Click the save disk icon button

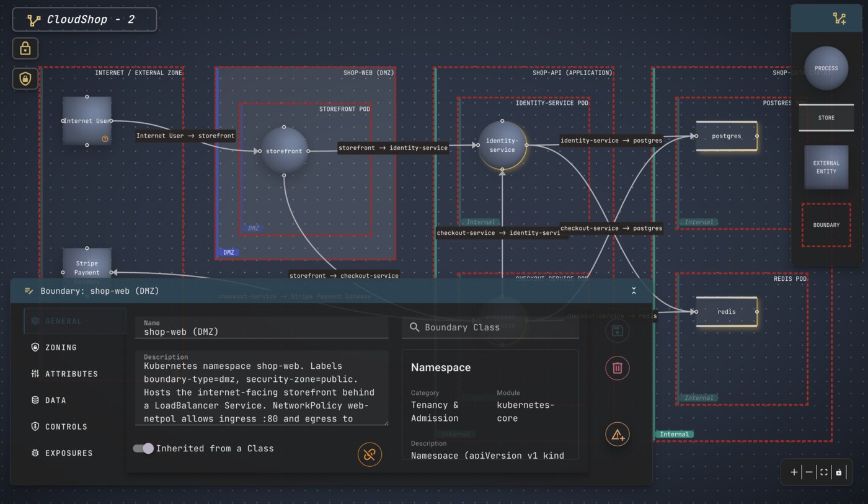(618, 331)
